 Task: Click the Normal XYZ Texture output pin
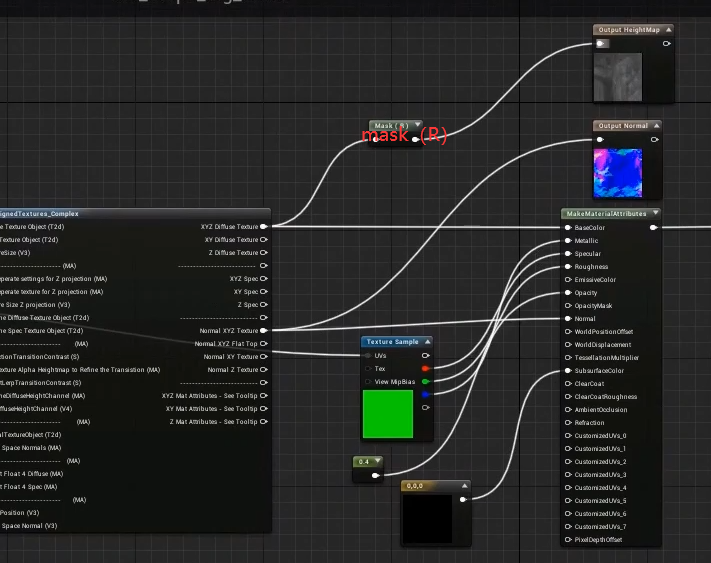[264, 330]
